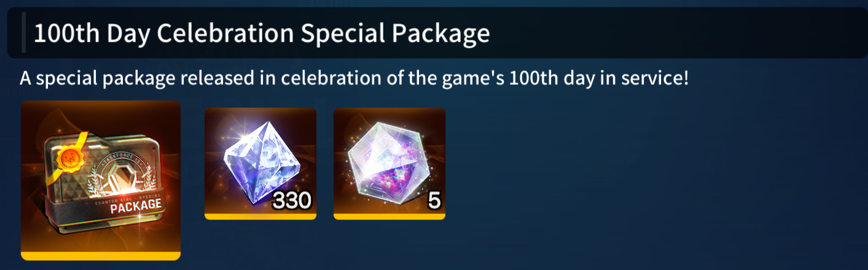This screenshot has width=868, height=270.
Task: Click the gold bar under rainbow crystal
Action: click(389, 216)
